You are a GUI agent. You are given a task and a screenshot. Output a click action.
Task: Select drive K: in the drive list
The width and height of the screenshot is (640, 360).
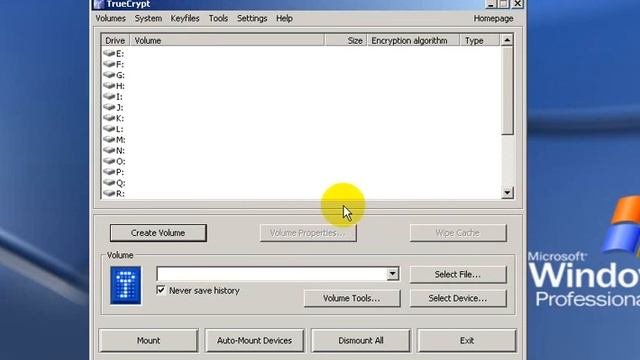(114, 118)
